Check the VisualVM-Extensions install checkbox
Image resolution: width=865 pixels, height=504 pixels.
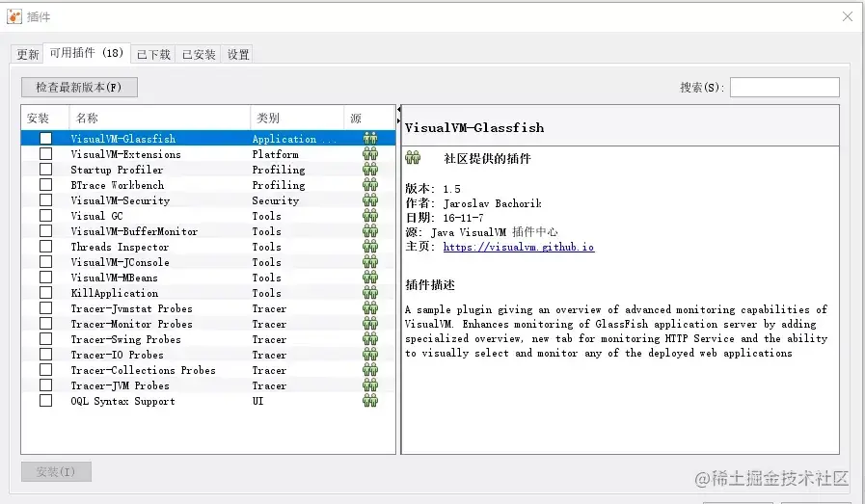(45, 154)
